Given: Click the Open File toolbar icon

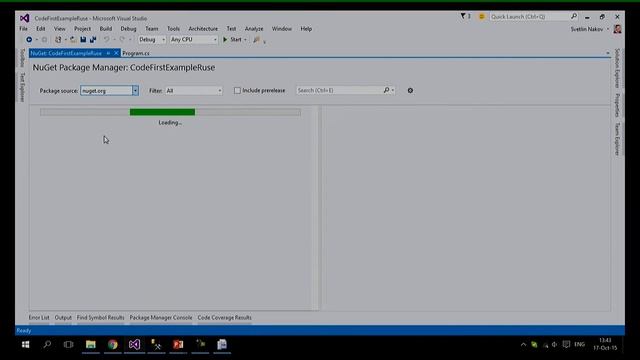Looking at the screenshot, I should tap(73, 40).
